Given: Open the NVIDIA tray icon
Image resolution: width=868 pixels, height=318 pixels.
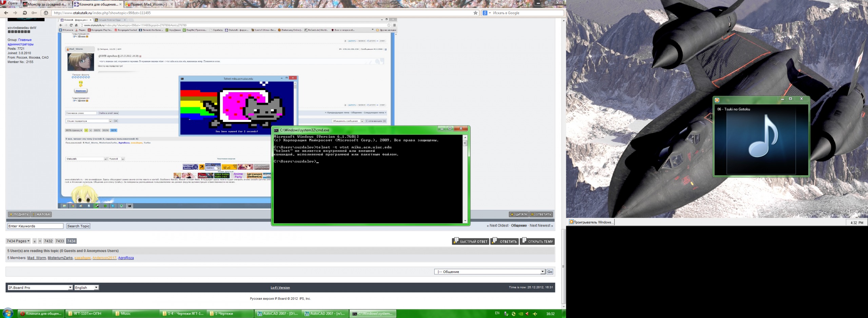Looking at the screenshot, I should point(520,314).
